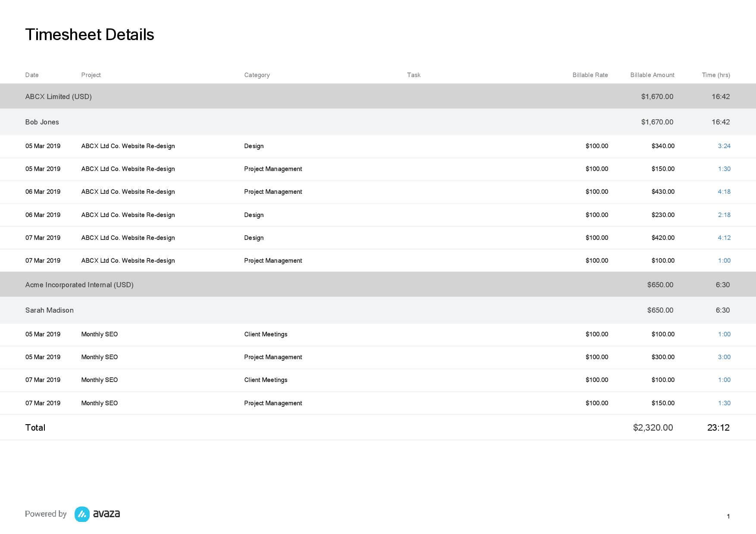Click the Task column header
The height and width of the screenshot is (534, 756).
tap(414, 75)
